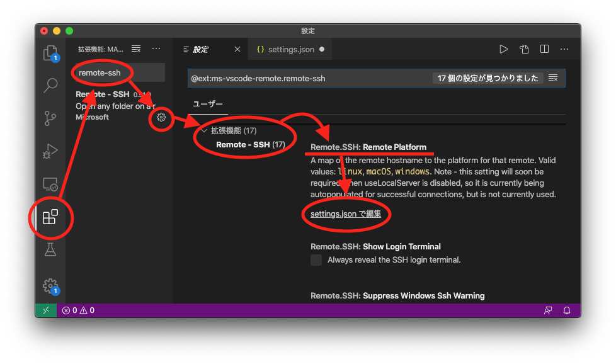The width and height of the screenshot is (616, 364).
Task: Select the ユーザー settings scope tab
Action: point(208,104)
